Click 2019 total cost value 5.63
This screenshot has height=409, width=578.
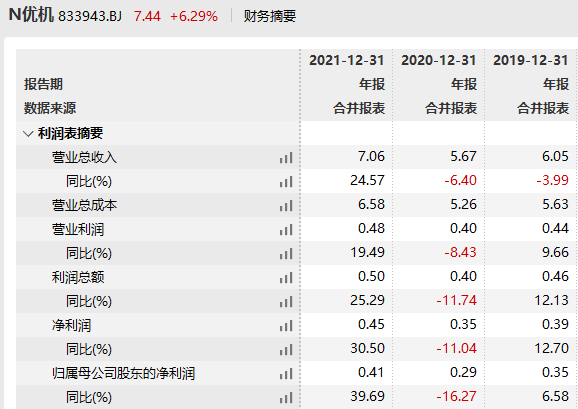click(555, 204)
